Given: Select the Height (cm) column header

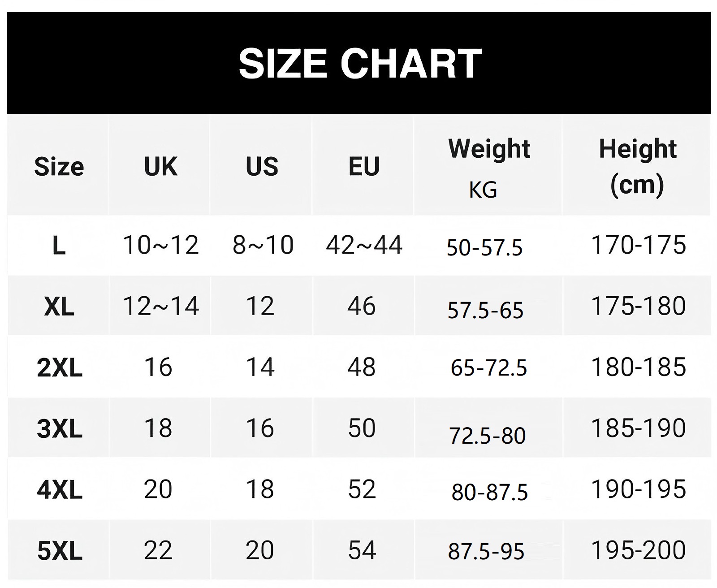Looking at the screenshot, I should [x=637, y=167].
